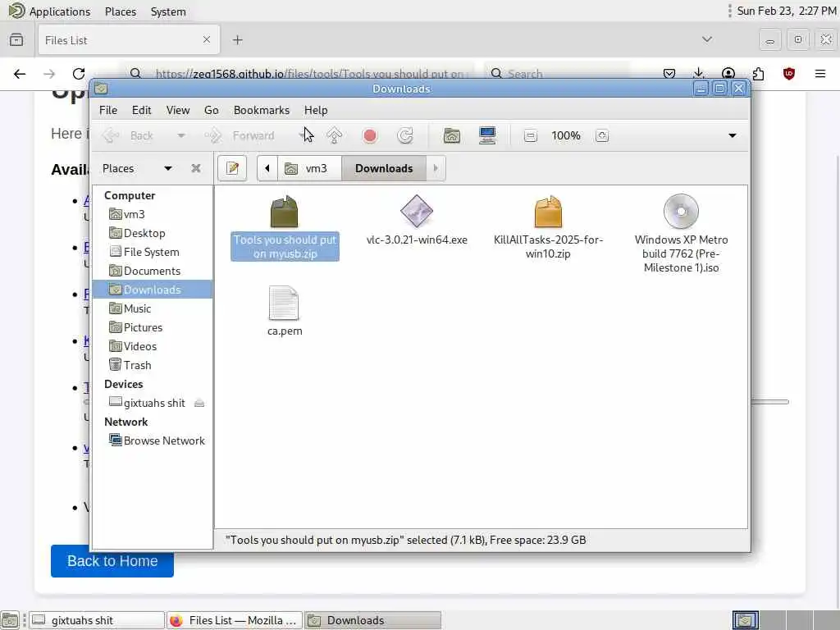Click the Pocket save icon in Firefox
This screenshot has height=630, width=840.
coord(669,74)
